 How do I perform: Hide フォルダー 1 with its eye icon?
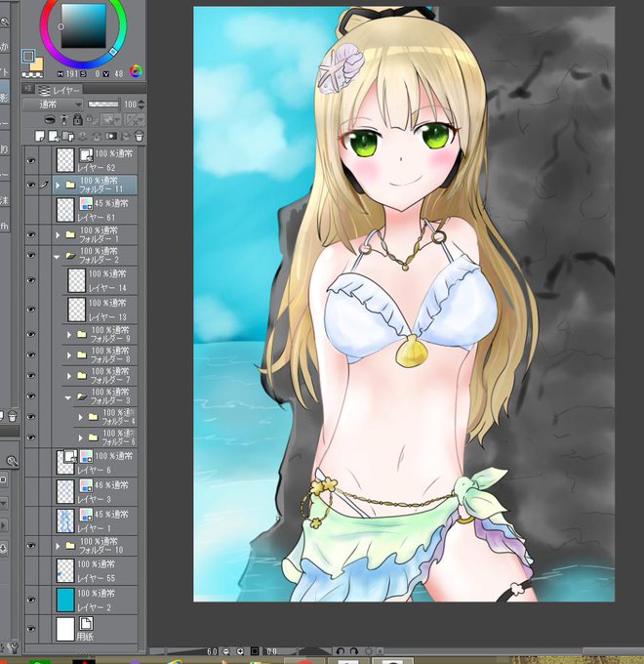(x=31, y=234)
